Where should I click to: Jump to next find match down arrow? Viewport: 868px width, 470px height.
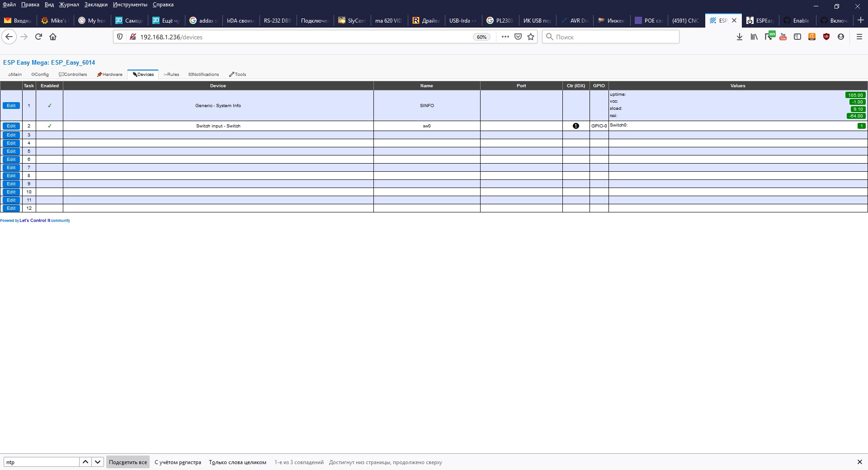[x=98, y=462]
